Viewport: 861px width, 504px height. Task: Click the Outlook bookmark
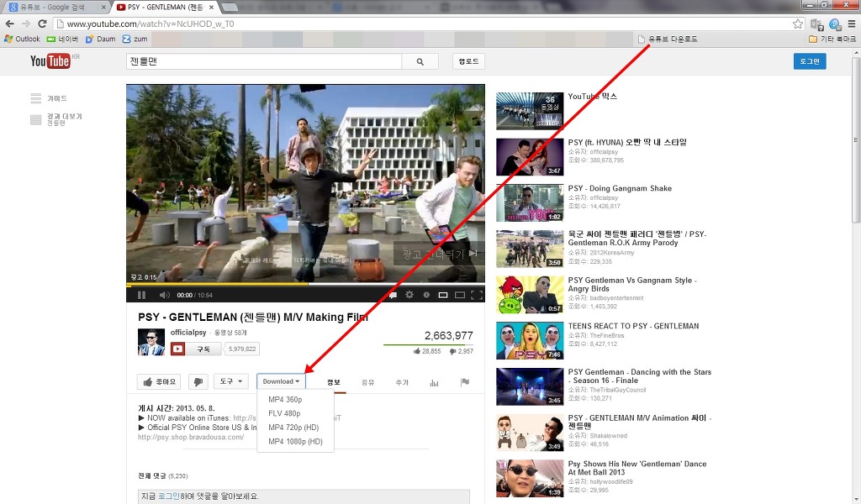(x=22, y=39)
